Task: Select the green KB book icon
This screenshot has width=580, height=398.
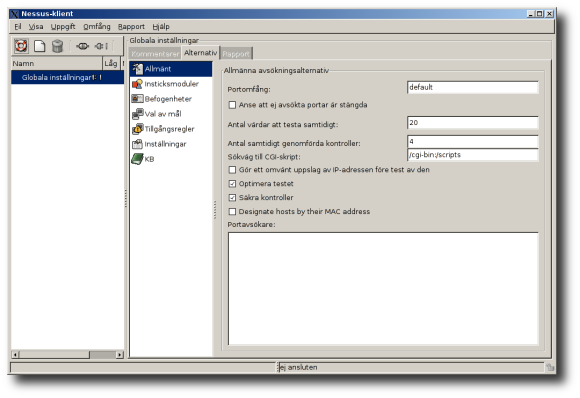Action: click(x=137, y=159)
